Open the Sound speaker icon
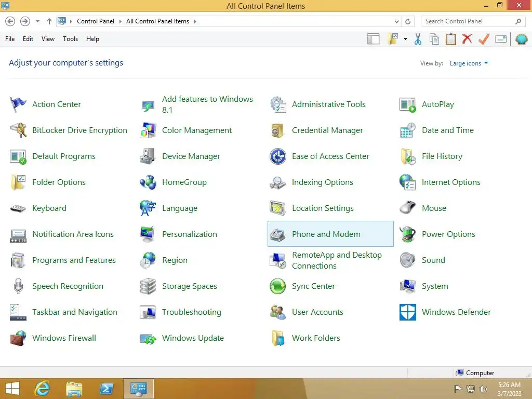Screen dimensions: 532x399 click(408, 260)
